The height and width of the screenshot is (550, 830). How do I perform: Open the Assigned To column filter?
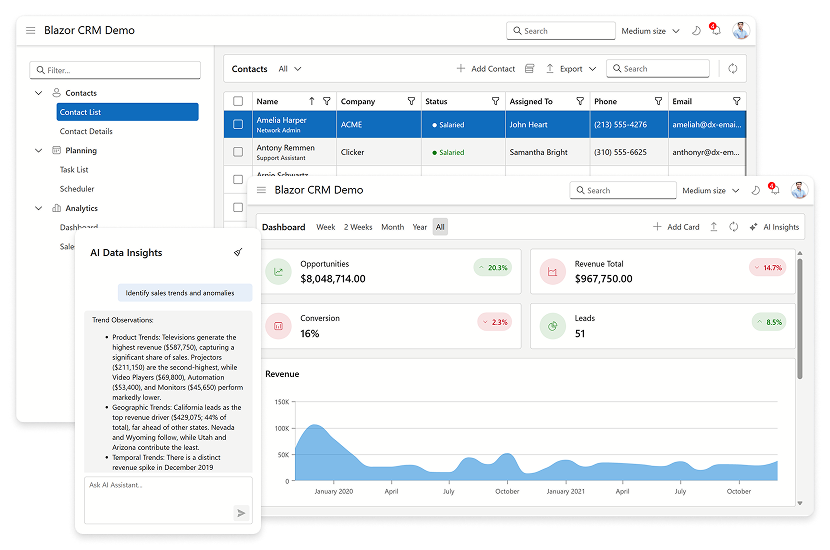[580, 101]
